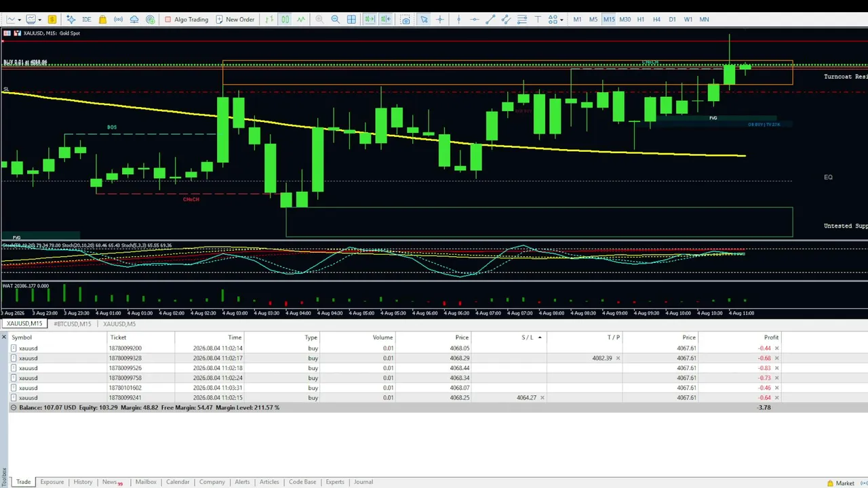Image resolution: width=868 pixels, height=488 pixels.
Task: Select the vertical line drawing tool
Action: (458, 19)
